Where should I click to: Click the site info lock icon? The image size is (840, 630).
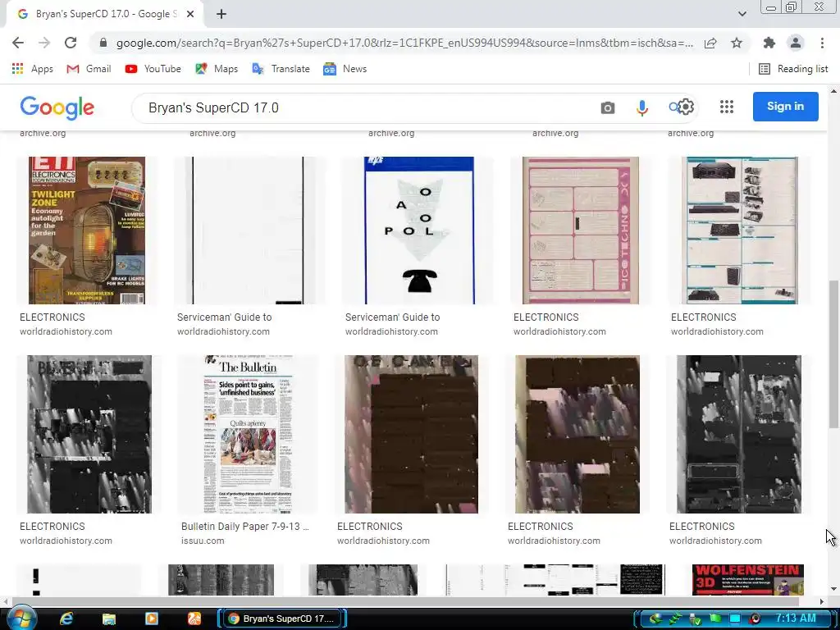coord(103,43)
